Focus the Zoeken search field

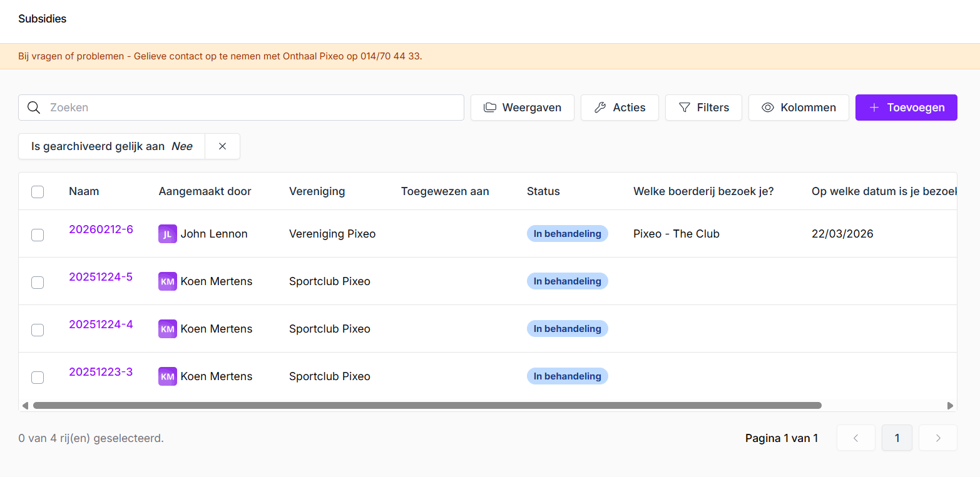point(250,108)
